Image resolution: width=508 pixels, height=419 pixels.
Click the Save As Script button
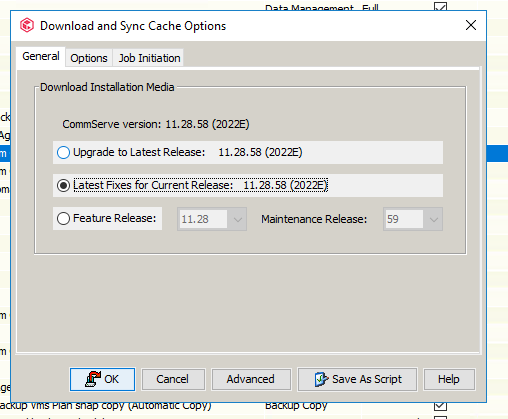357,379
